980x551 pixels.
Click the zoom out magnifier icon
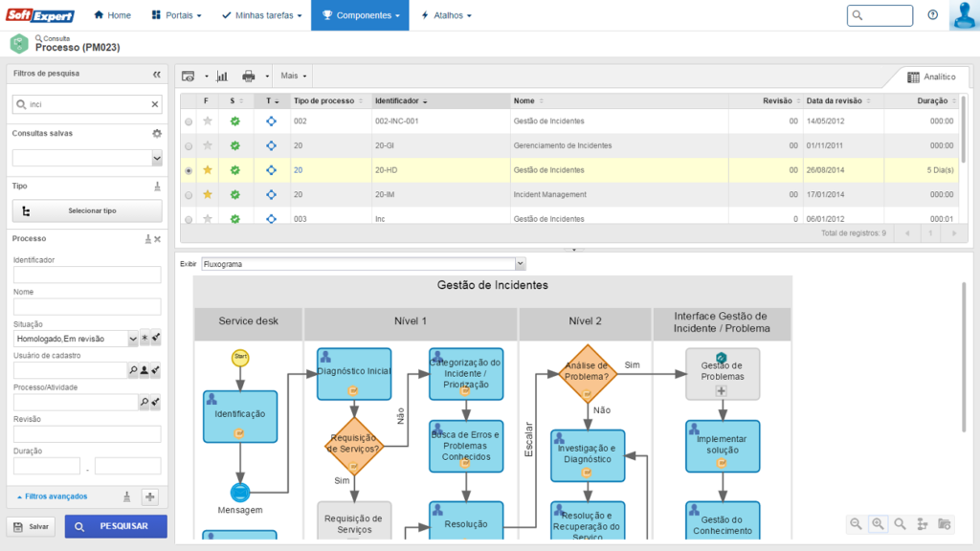(856, 523)
